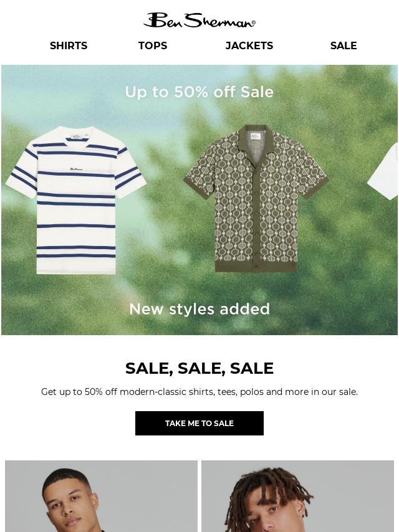Click the 'SALE, SALE, SALE' heading

(199, 368)
